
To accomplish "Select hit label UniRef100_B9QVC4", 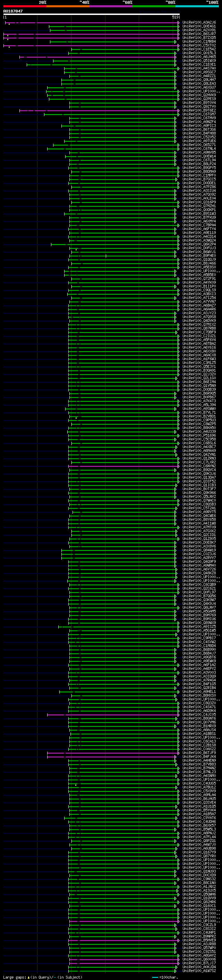I will (x=199, y=470).
